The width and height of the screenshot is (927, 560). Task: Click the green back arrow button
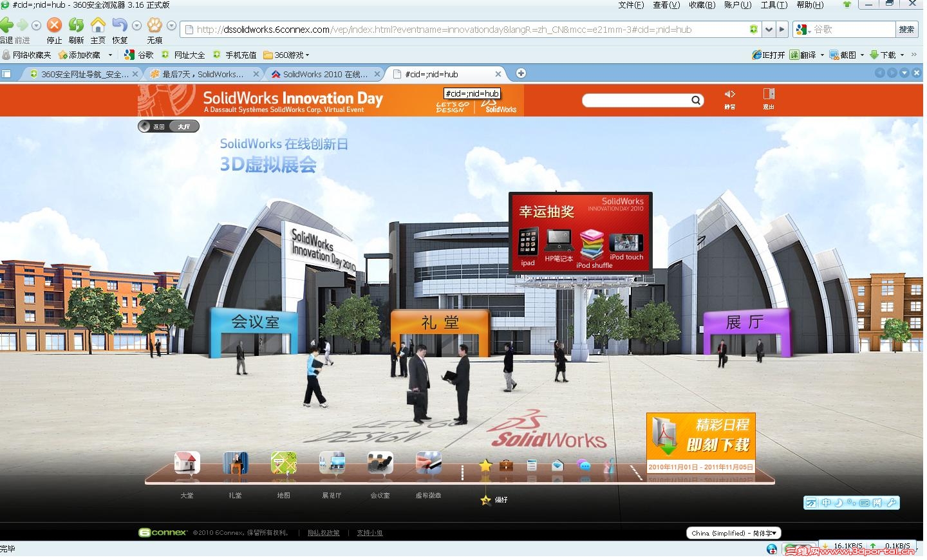click(6, 26)
